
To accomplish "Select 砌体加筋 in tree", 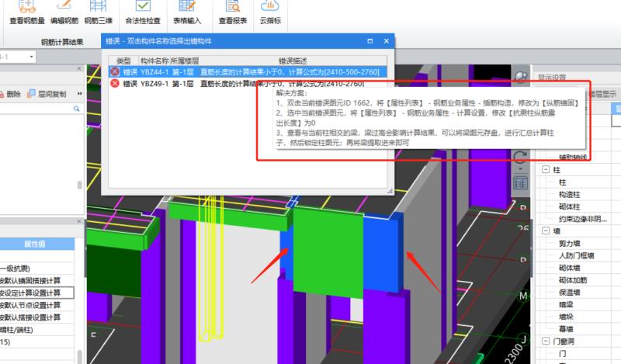I will 573,280.
